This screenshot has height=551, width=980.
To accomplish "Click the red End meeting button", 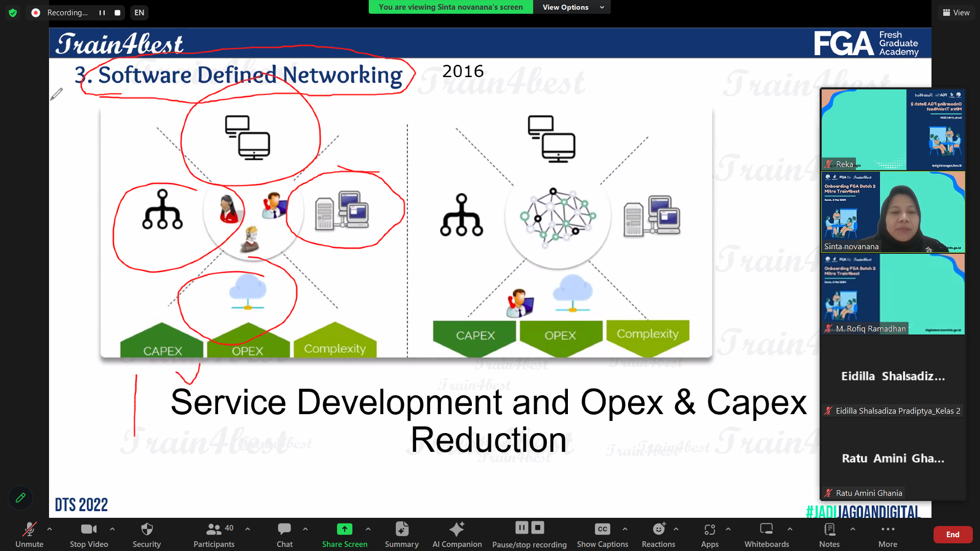I will click(x=952, y=535).
